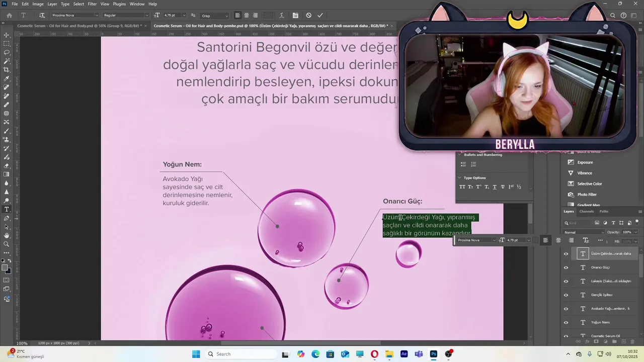Open the Filter menu
This screenshot has width=644, height=362.
click(x=92, y=4)
